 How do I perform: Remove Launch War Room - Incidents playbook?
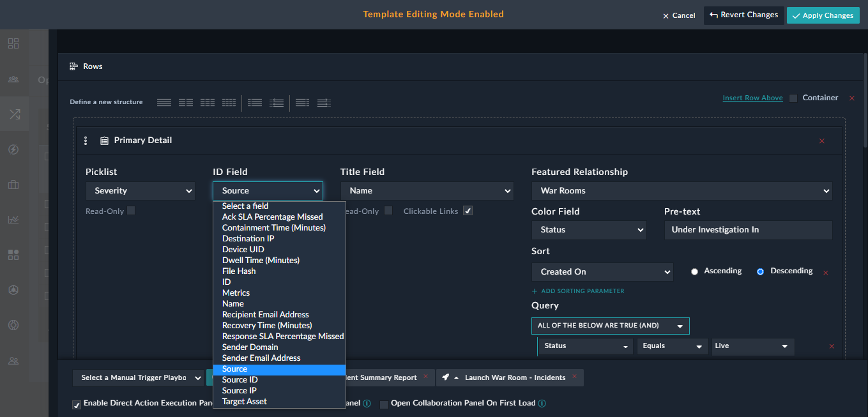[x=574, y=377]
